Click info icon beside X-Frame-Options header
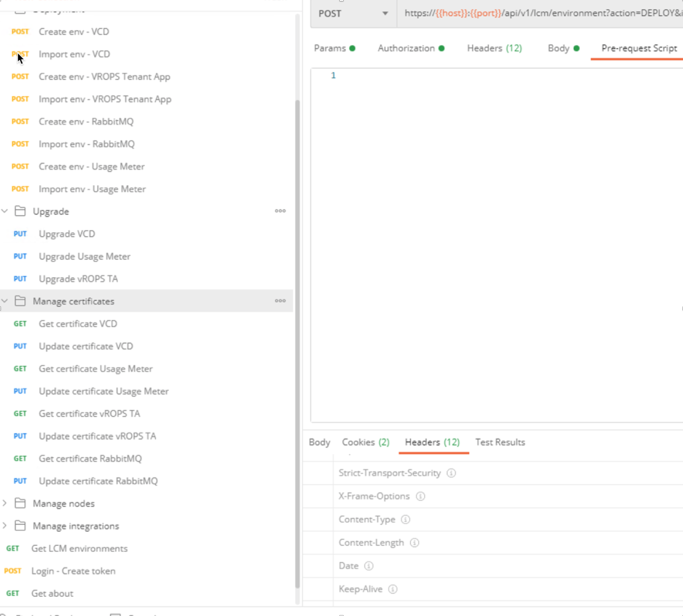683x616 pixels. 420,496
